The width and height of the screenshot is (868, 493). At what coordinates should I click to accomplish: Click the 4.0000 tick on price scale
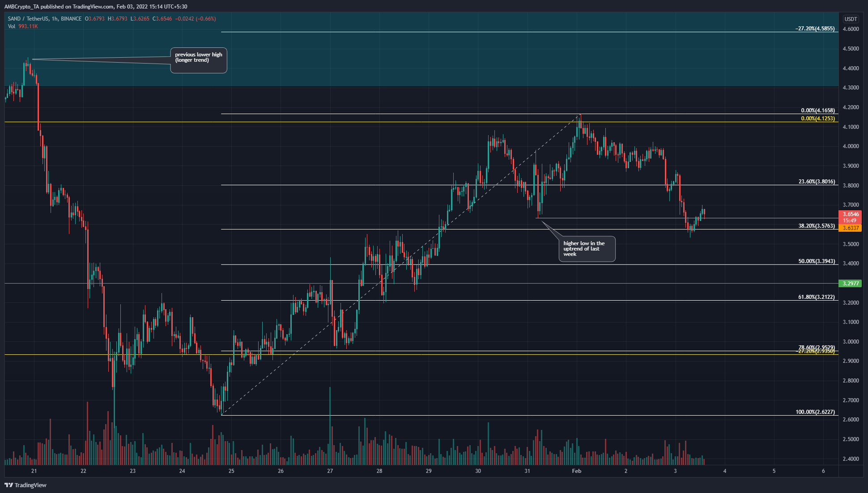click(850, 146)
